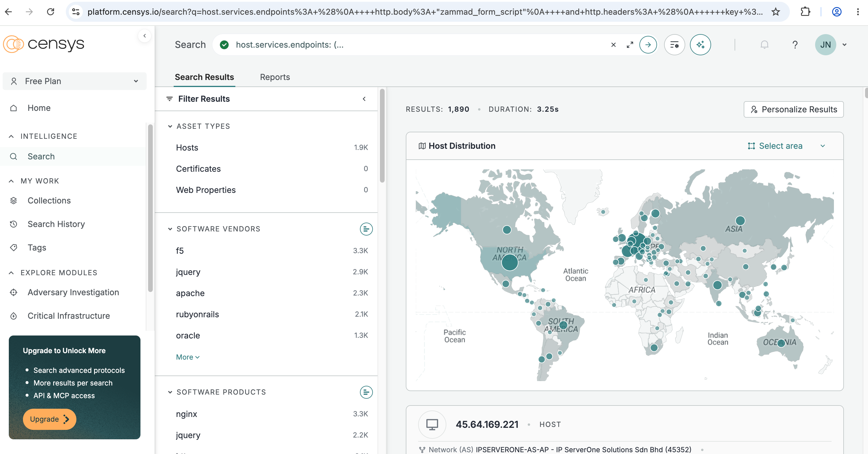Select the Search Results tab
This screenshot has width=868, height=454.
click(204, 77)
